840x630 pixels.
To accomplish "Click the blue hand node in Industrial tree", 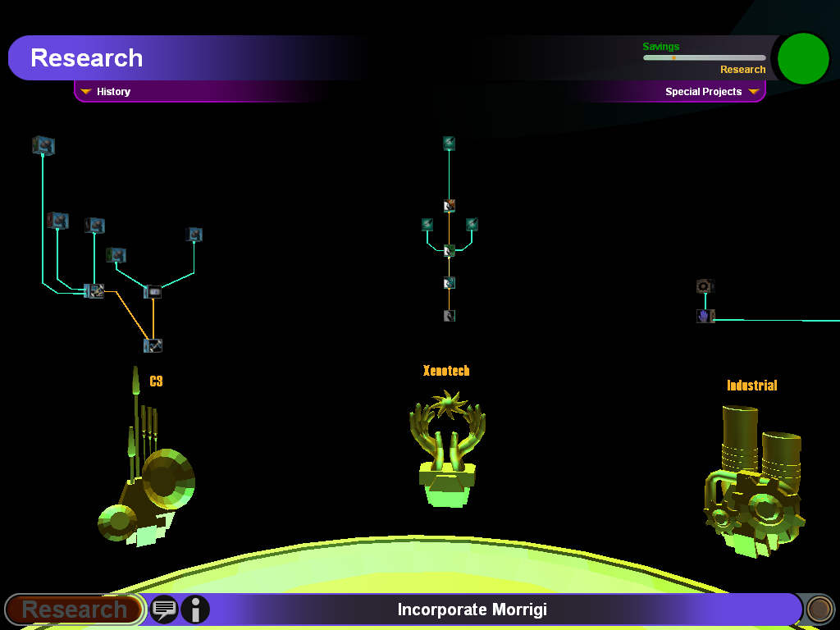I will pyautogui.click(x=705, y=316).
